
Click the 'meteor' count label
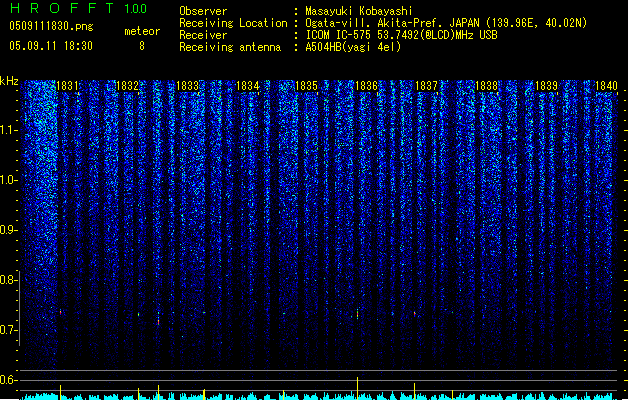(142, 31)
